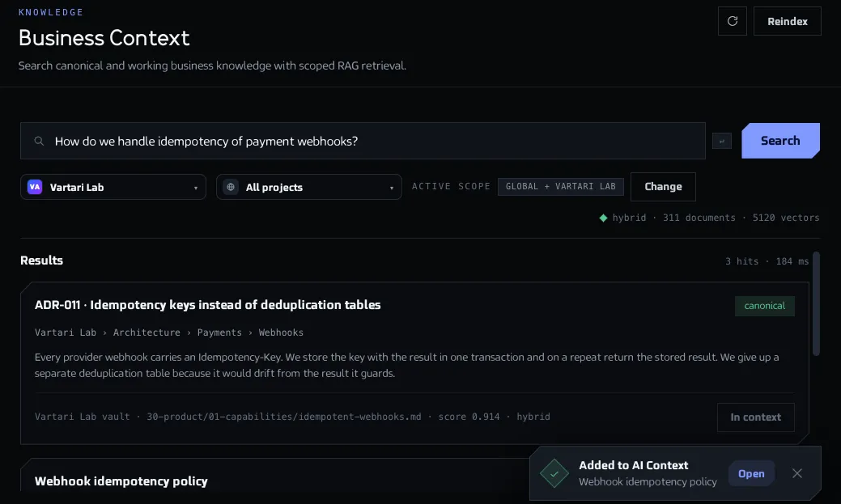841x504 pixels.
Task: Click the 5120 vectors index stat
Action: [786, 218]
